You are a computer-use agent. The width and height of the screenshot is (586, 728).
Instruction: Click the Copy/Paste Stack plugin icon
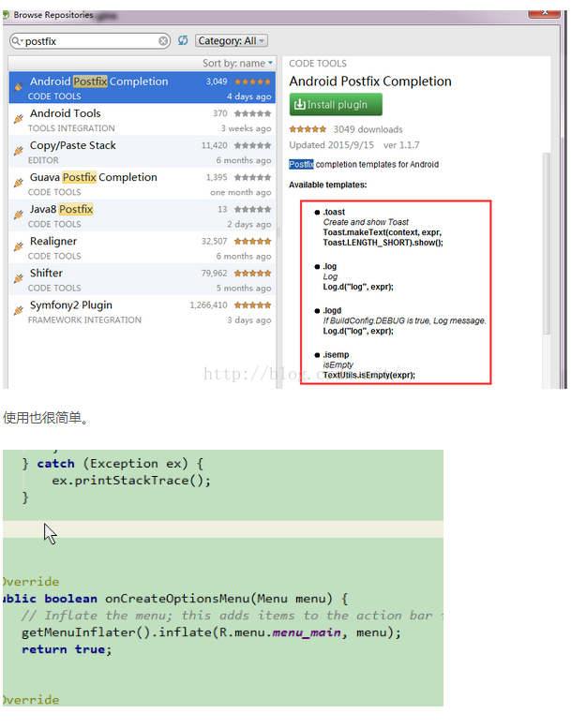coord(18,151)
